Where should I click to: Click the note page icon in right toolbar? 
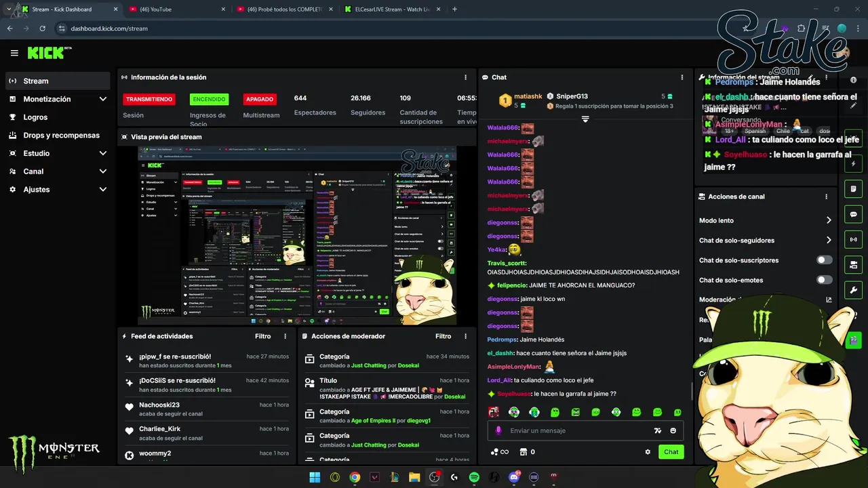[853, 189]
